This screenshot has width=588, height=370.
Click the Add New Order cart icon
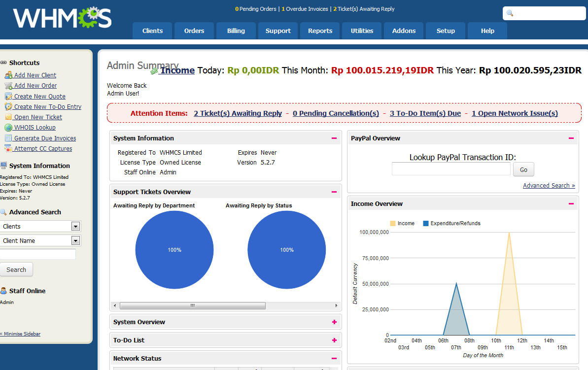8,86
